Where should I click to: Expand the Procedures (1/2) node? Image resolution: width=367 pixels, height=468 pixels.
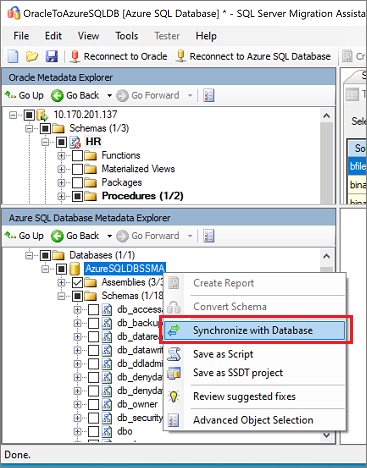click(x=61, y=196)
